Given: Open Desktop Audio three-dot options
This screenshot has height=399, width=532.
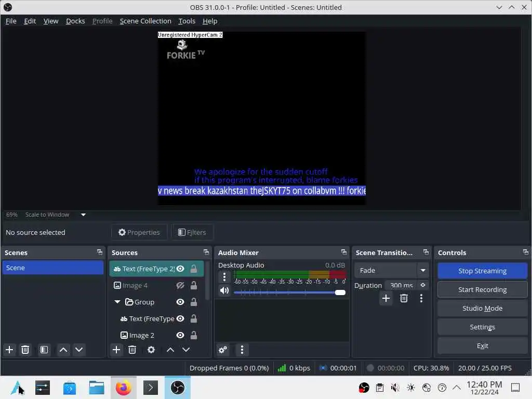Looking at the screenshot, I should (x=224, y=277).
